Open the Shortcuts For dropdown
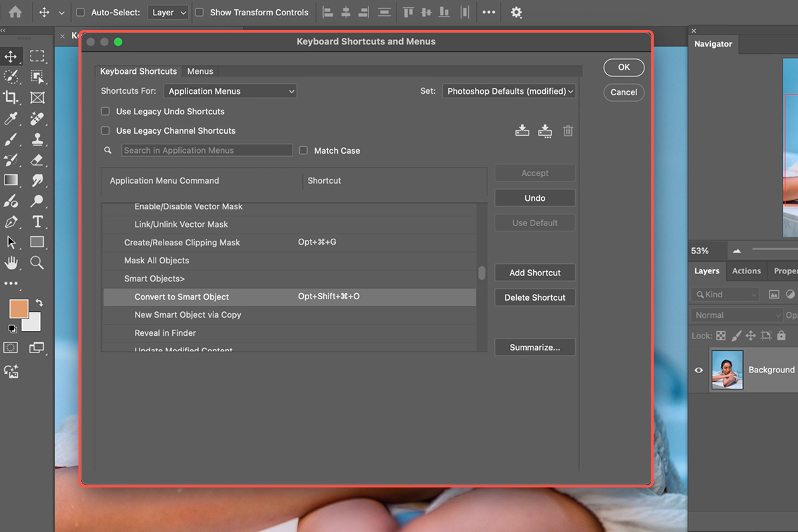Viewport: 798px width, 532px height. tap(230, 91)
